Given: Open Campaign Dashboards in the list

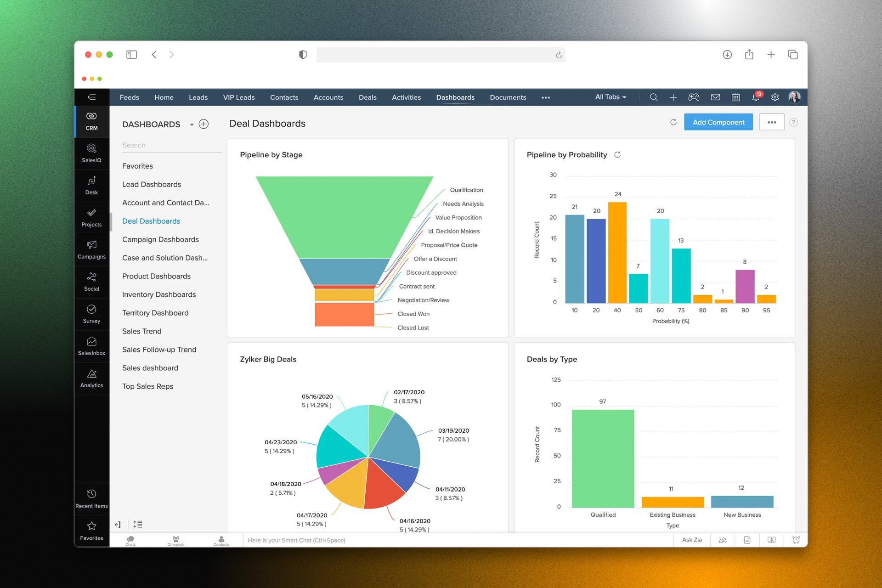Looking at the screenshot, I should coord(160,239).
